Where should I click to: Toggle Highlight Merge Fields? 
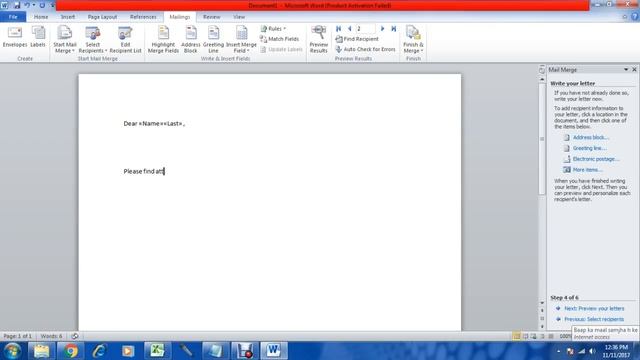[x=163, y=40]
